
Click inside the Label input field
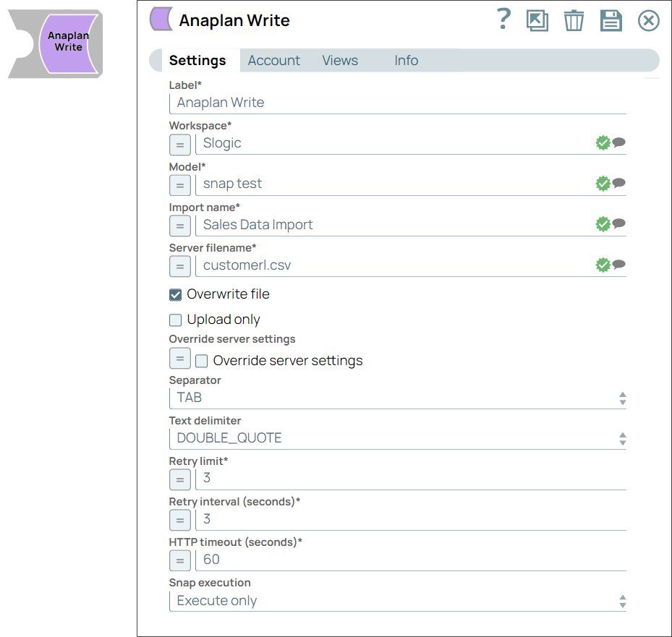398,103
